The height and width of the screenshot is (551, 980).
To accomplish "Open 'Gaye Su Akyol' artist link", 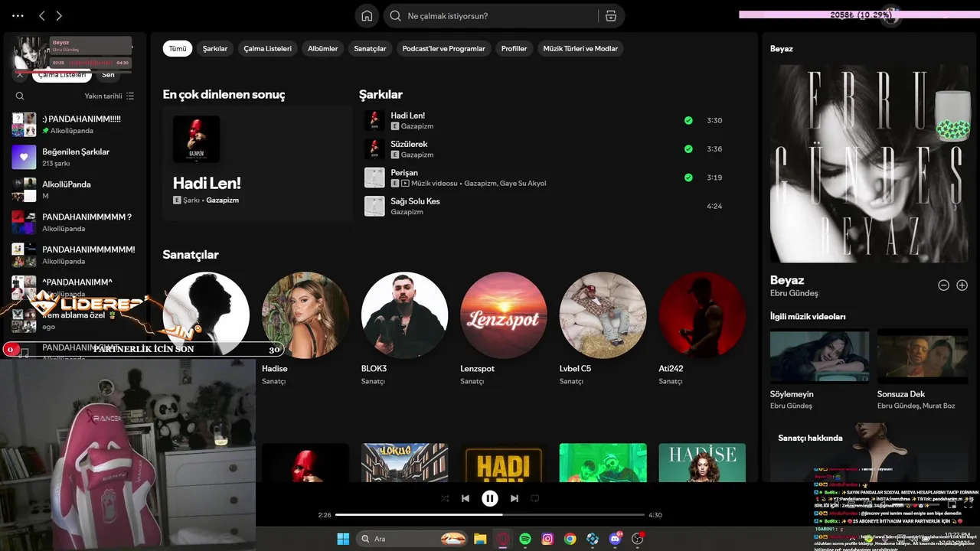I will [523, 184].
